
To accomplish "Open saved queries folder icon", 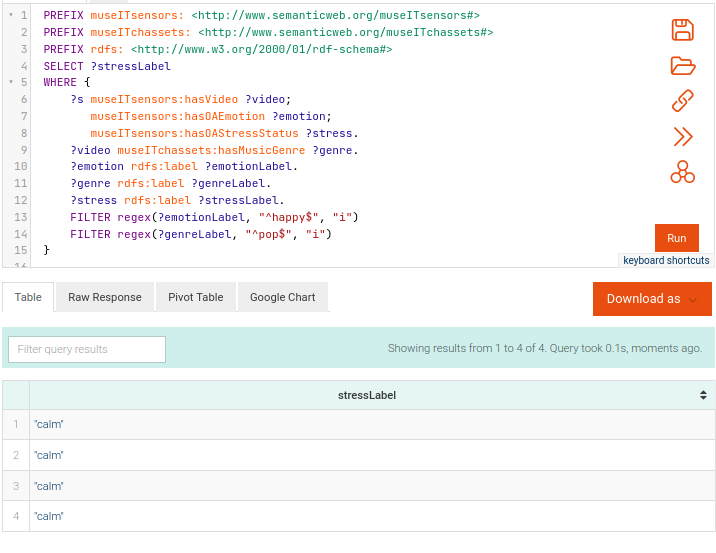I will [682, 66].
